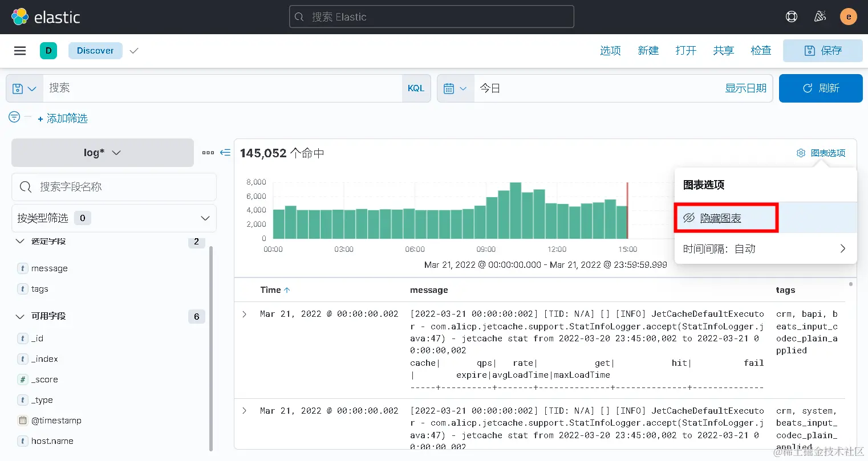This screenshot has height=461, width=868.
Task: Click the date icon beside @timestamp
Action: click(x=23, y=421)
